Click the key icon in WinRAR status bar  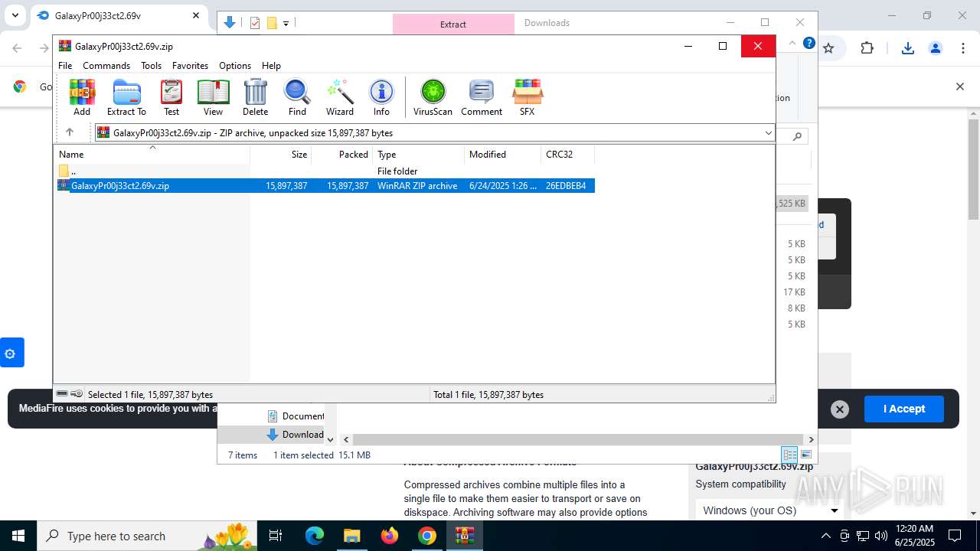pos(77,394)
